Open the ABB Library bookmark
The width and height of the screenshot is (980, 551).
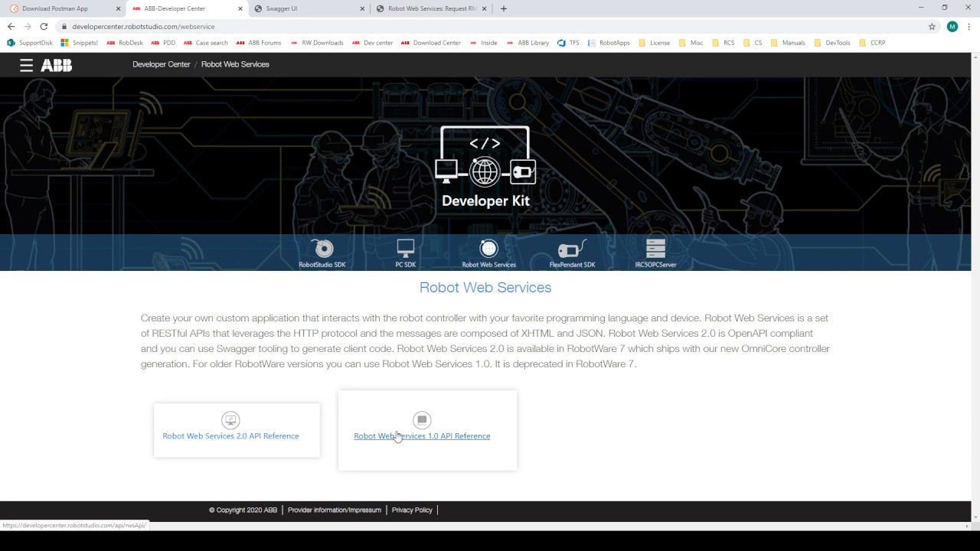(528, 43)
